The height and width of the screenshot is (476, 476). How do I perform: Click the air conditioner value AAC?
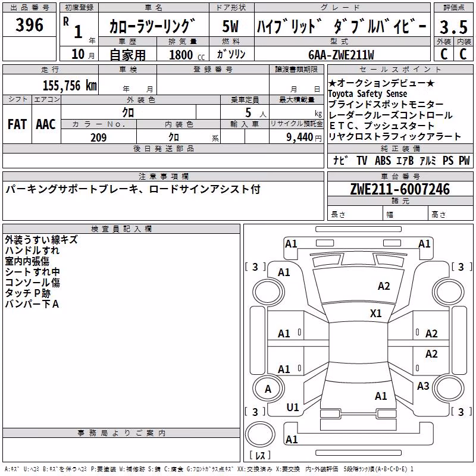[46, 124]
